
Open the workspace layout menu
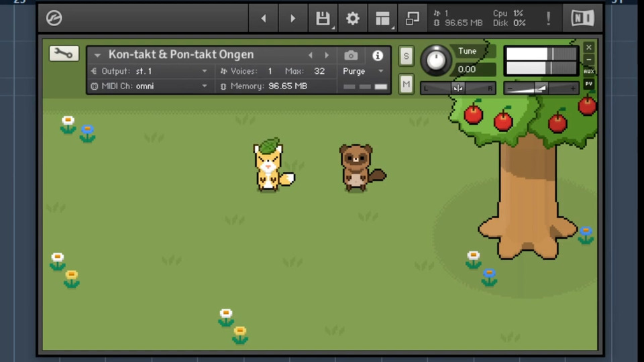(382, 18)
